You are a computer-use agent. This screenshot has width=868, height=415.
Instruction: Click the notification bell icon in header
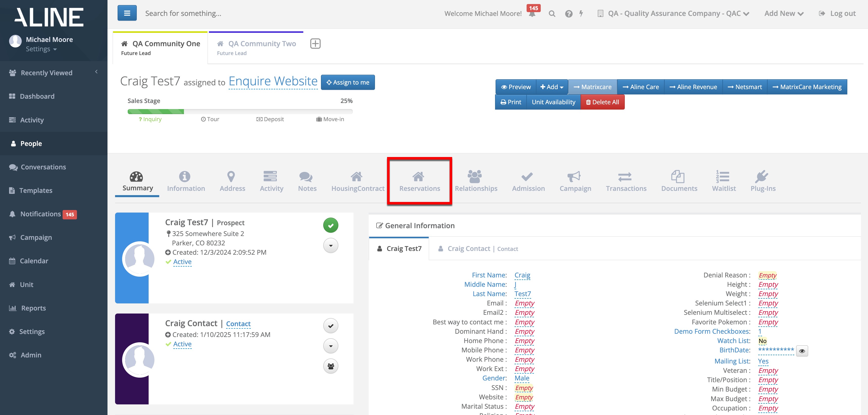[x=532, y=14]
